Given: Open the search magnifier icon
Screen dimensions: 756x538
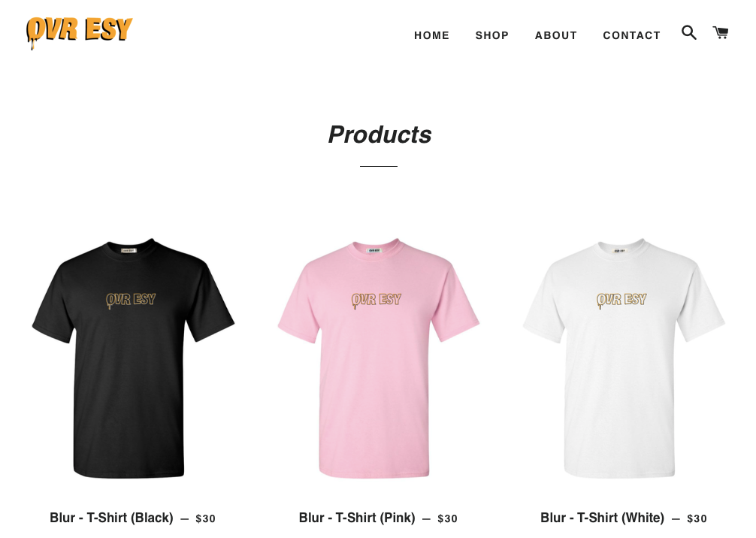Looking at the screenshot, I should tap(688, 33).
